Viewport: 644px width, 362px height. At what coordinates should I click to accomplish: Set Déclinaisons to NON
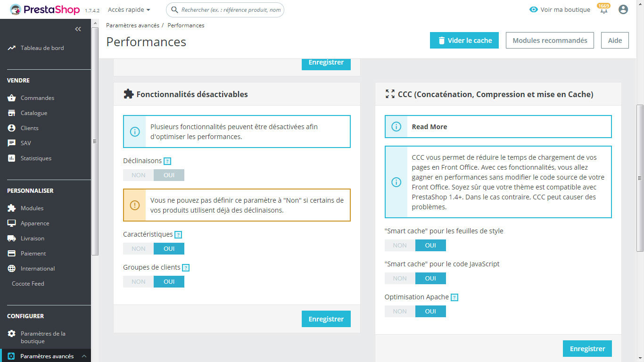(x=139, y=175)
